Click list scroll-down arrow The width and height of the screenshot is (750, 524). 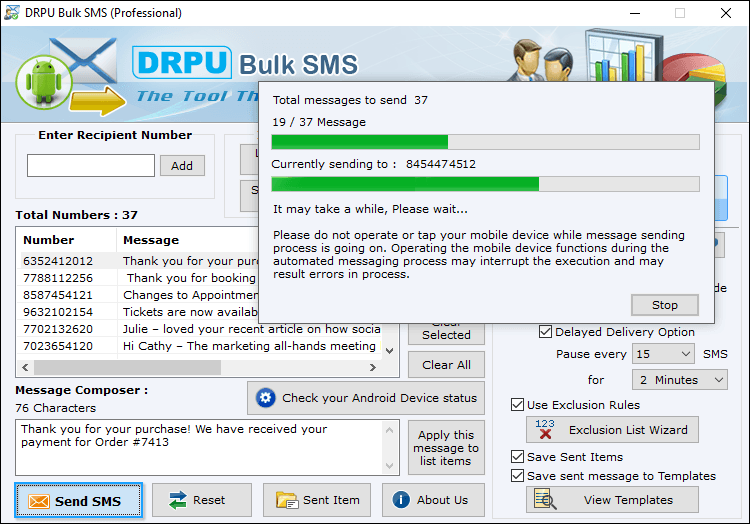[390, 351]
